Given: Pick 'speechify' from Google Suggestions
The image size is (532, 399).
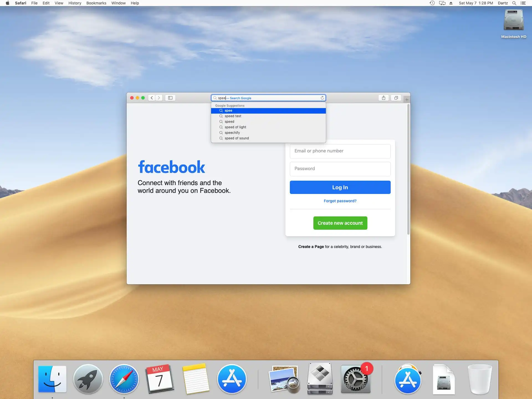Looking at the screenshot, I should [232, 133].
